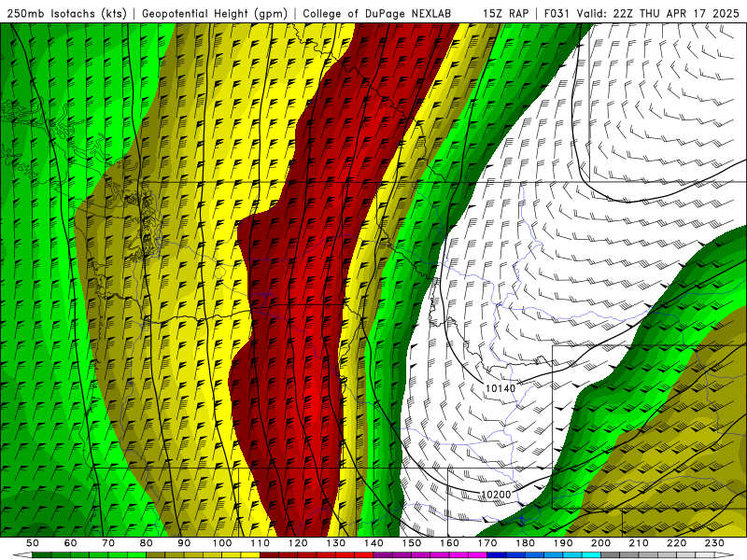
Task: Click the "Geopotential Height (gpm)" header label
Action: click(215, 14)
